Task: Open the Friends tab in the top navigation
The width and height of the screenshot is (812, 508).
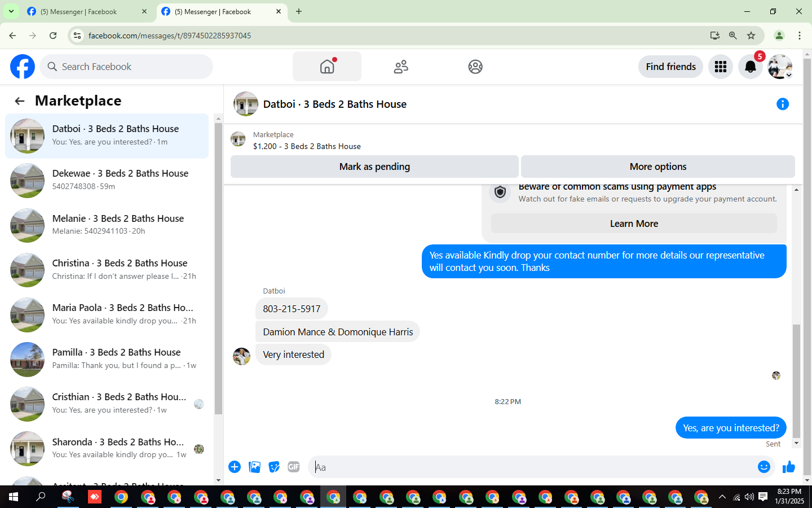Action: (x=401, y=67)
